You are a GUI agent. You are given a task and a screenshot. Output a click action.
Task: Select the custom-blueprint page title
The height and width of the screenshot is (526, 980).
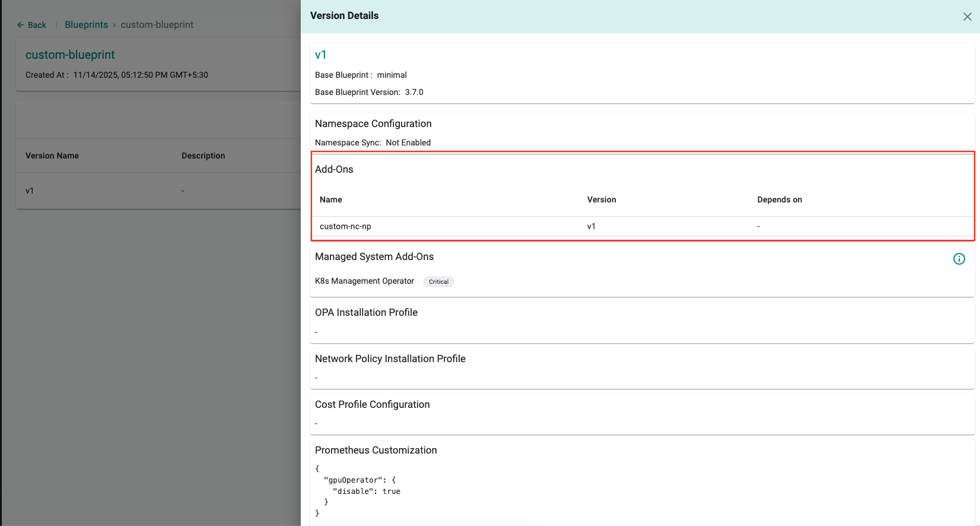(x=70, y=55)
